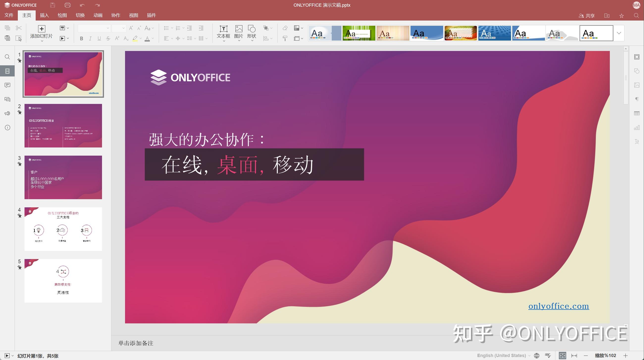Open the font color picker arrow
The height and width of the screenshot is (360, 644).
click(153, 38)
